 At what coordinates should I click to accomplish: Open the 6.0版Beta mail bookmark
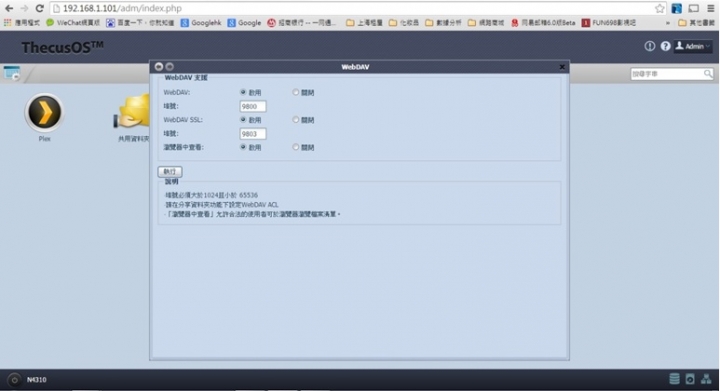tap(543, 22)
